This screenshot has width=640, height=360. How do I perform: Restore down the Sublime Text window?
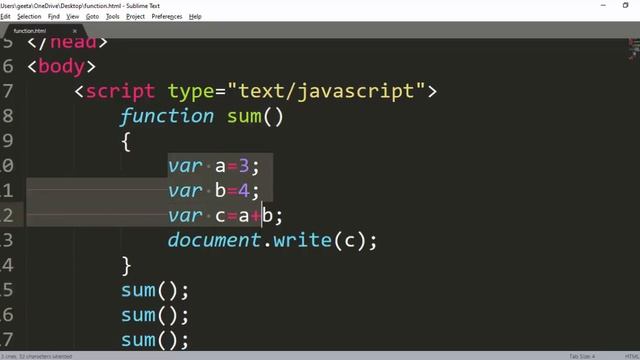pyautogui.click(x=625, y=5)
